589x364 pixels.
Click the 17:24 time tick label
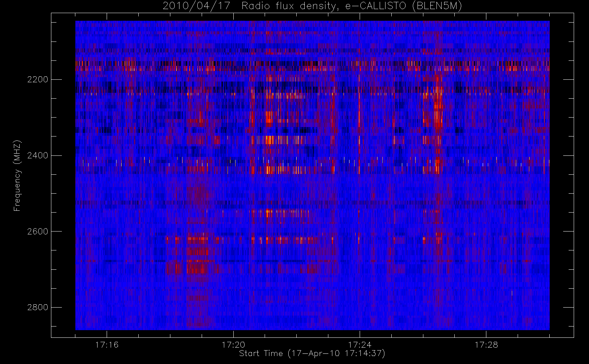point(360,344)
